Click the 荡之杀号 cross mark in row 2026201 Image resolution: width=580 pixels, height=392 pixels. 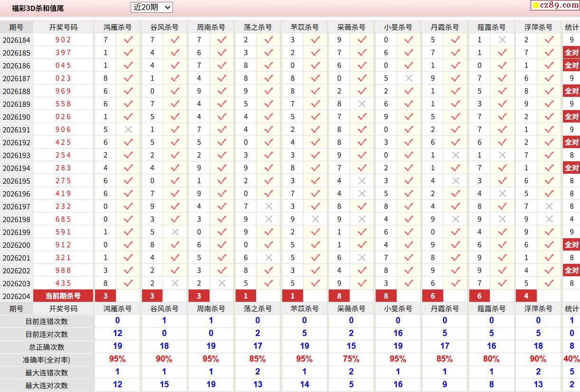tap(269, 258)
